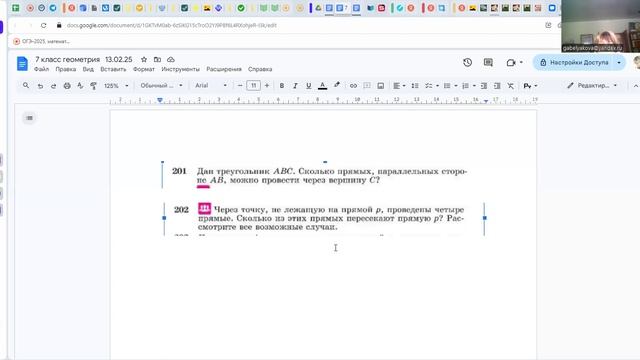Click the first browser tab green icon
640x360 pixels.
16,8
